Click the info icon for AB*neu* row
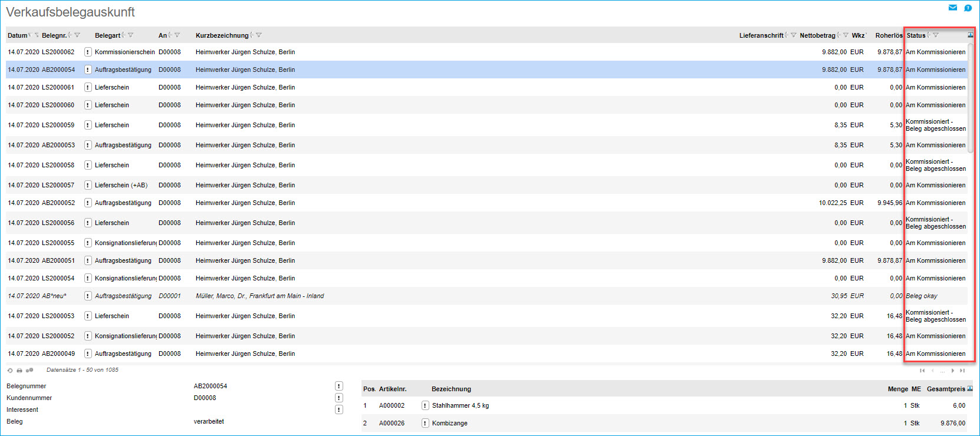Screen dimensions: 980x436 88,296
